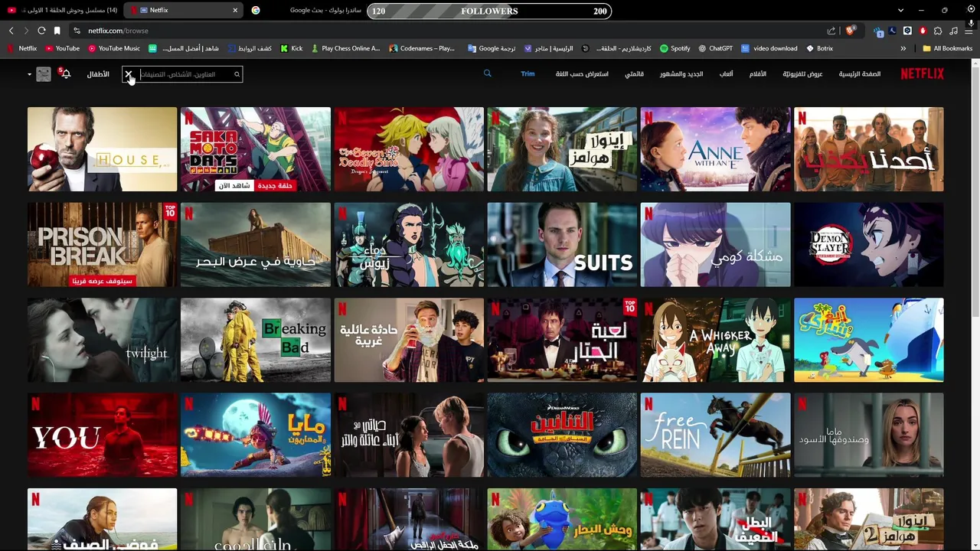
Task: Open عروض تلفزيونية in the Netflix menu
Action: point(802,74)
